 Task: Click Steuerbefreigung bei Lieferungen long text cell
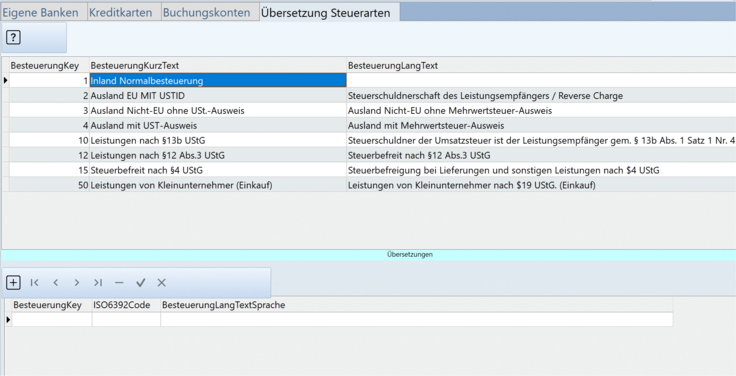point(541,170)
